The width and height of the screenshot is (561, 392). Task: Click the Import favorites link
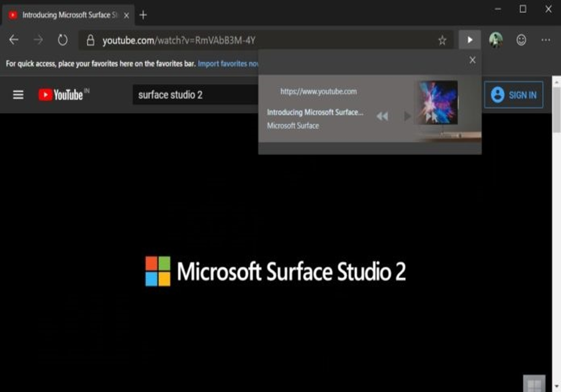(x=228, y=64)
